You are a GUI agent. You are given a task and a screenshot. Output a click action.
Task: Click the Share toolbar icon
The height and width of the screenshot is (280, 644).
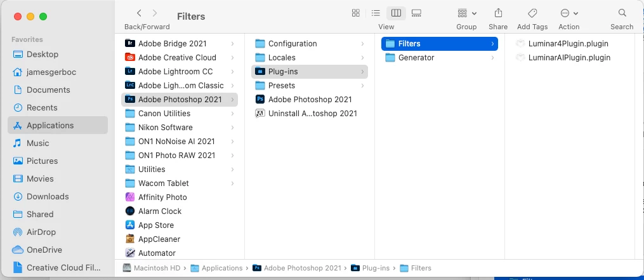tap(498, 13)
